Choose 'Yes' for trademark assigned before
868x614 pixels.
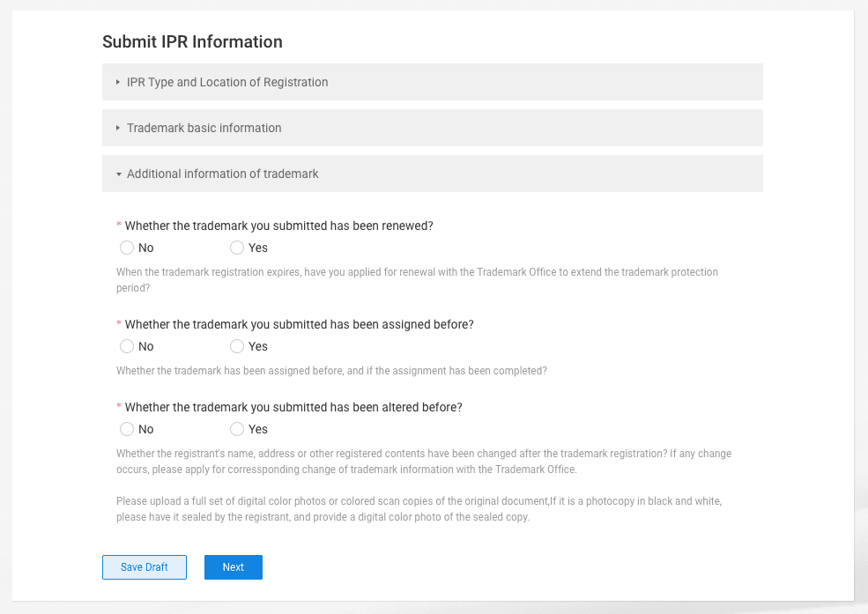(x=237, y=346)
